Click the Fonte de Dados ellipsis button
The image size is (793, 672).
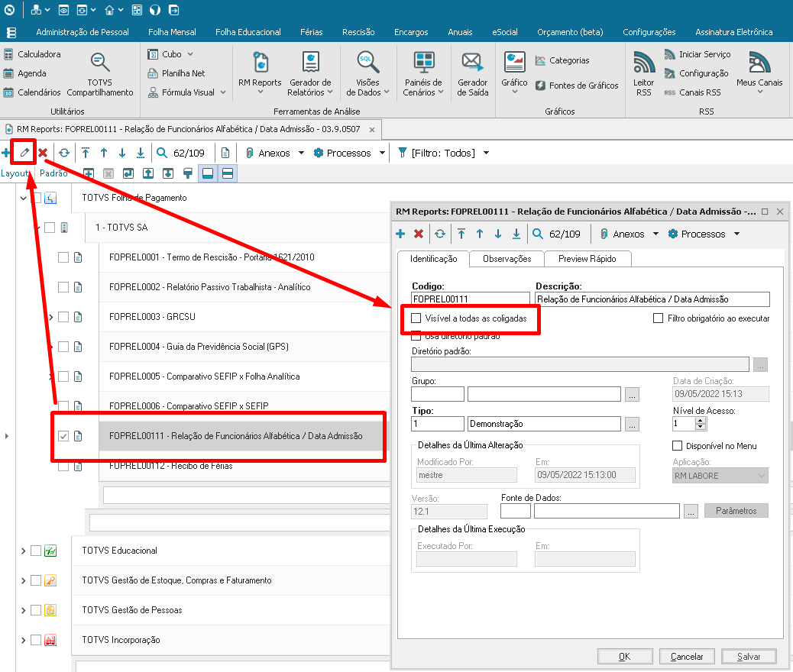tap(691, 511)
